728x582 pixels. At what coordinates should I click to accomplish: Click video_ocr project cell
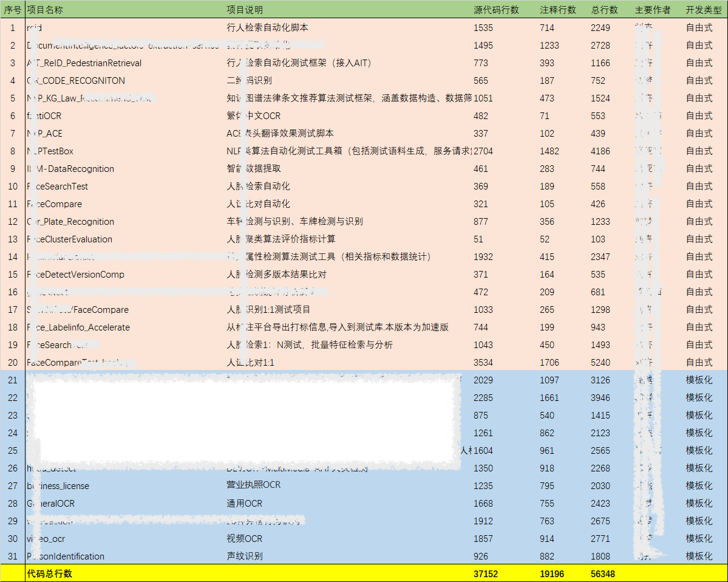point(46,539)
